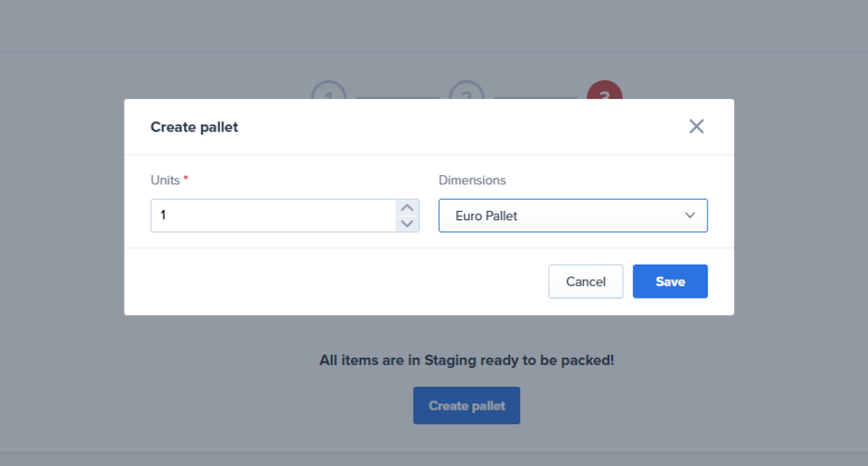The image size is (868, 466).
Task: Click the connector line between steps 2 and 3
Action: pyautogui.click(x=535, y=98)
